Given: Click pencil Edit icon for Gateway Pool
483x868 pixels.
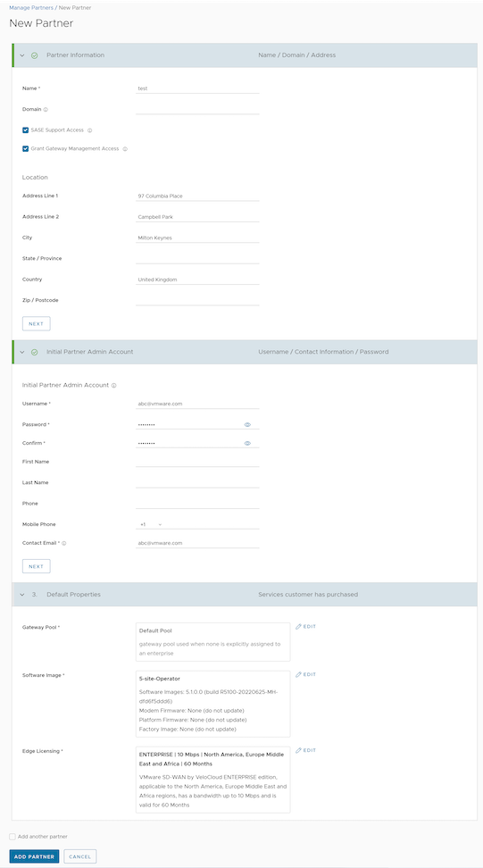Looking at the screenshot, I should click(299, 627).
